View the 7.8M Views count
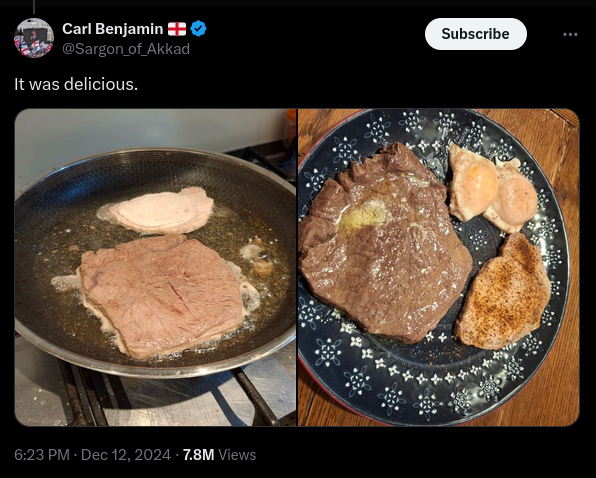The image size is (596, 478). (219, 455)
